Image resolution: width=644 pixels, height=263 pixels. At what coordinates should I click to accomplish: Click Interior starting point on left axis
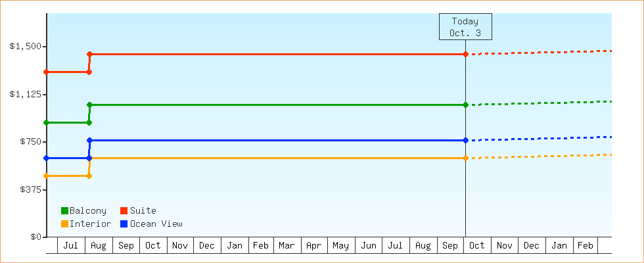pyautogui.click(x=47, y=176)
